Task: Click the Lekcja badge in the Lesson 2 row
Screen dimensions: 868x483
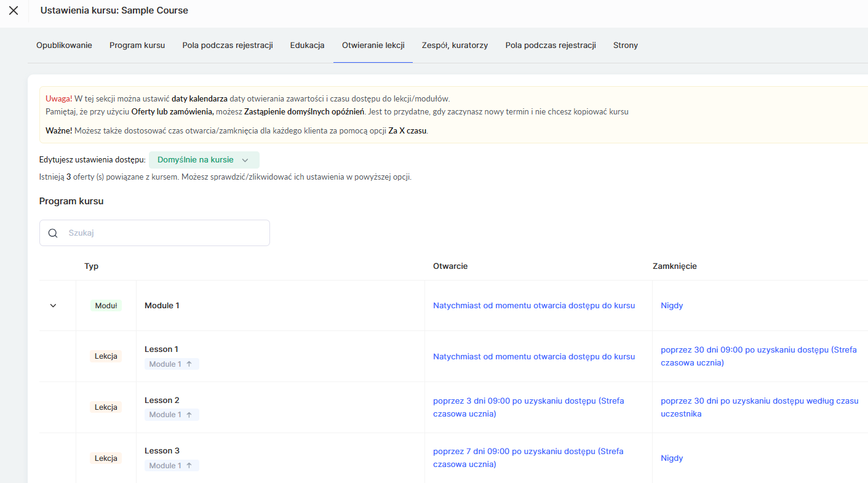Action: pyautogui.click(x=106, y=407)
